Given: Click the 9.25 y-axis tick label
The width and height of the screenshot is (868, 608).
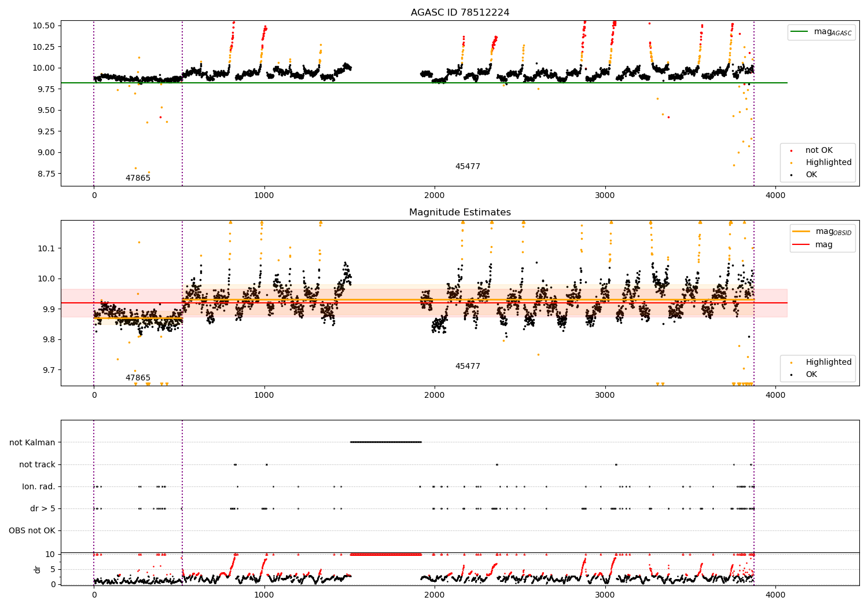Looking at the screenshot, I should (x=46, y=131).
